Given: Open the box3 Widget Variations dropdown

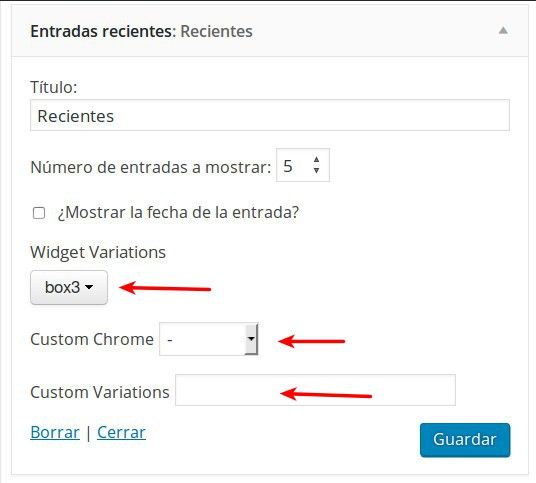Looking at the screenshot, I should [x=69, y=287].
